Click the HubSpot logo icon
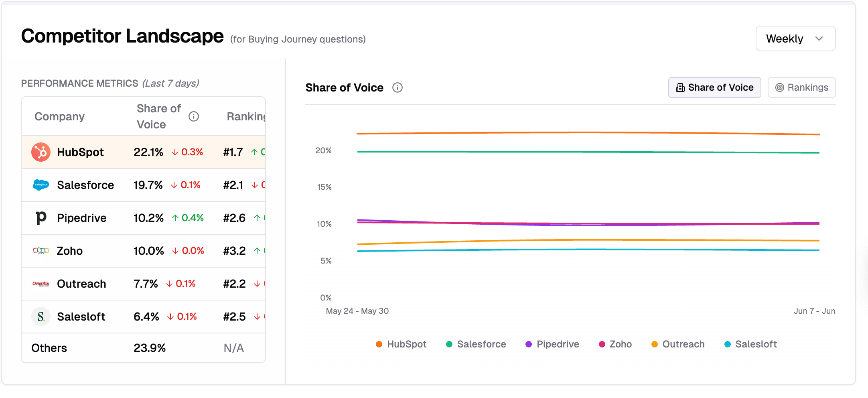 [41, 152]
